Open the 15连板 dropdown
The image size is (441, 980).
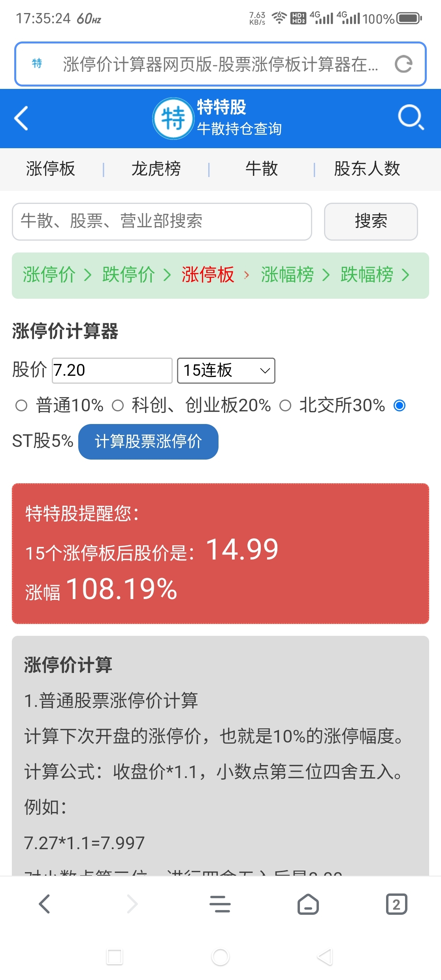226,371
